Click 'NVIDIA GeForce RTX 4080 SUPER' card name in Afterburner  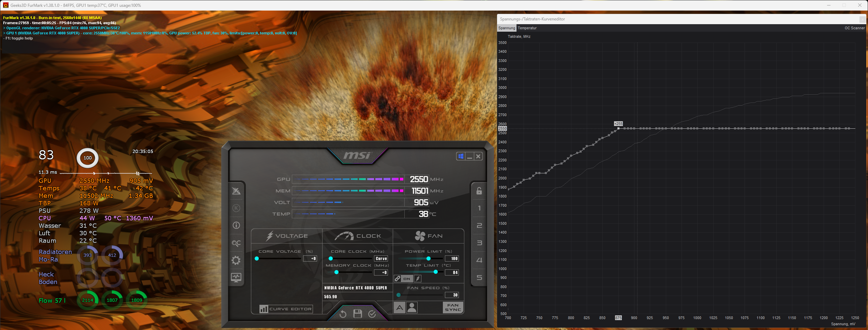coord(356,288)
